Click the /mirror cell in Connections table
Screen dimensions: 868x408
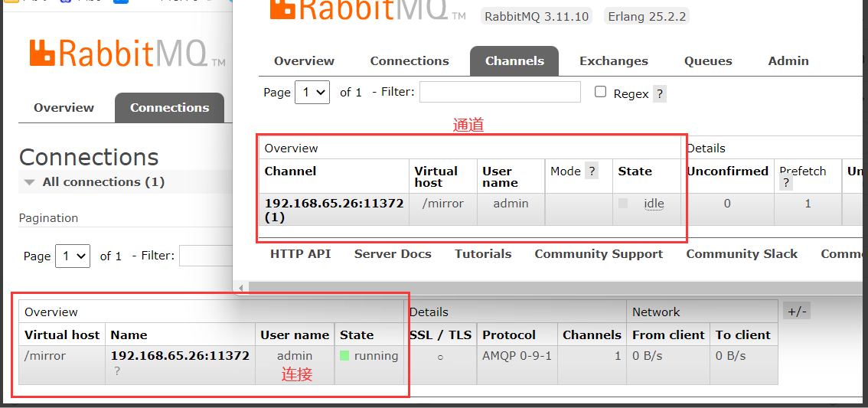tap(45, 356)
